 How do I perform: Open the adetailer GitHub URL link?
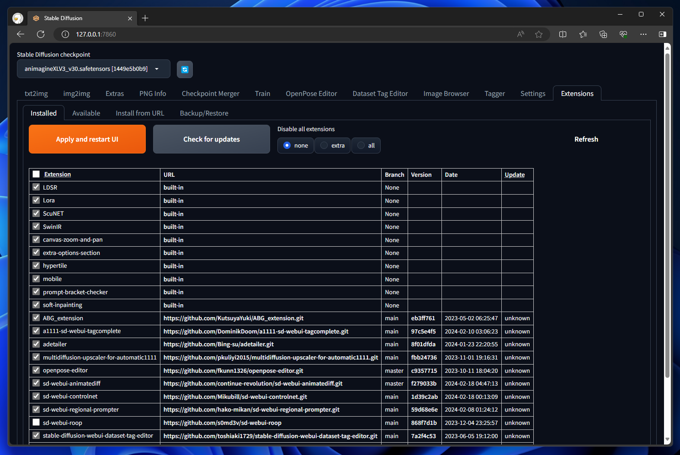[219, 344]
